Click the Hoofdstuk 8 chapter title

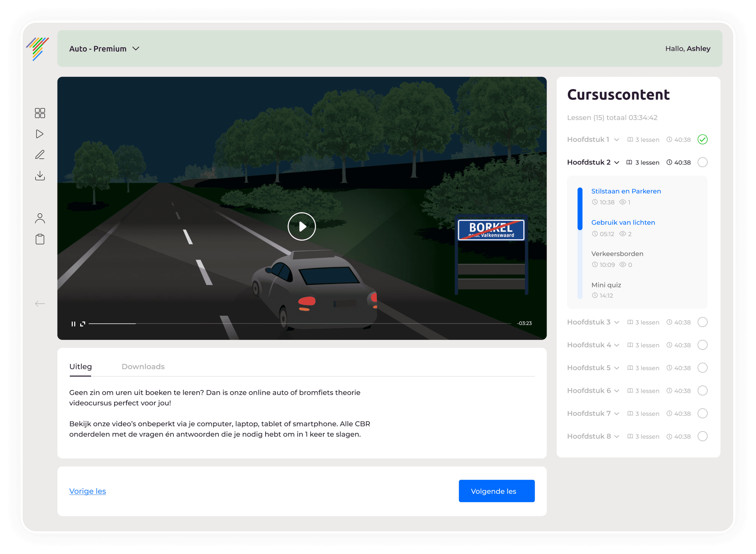click(589, 436)
